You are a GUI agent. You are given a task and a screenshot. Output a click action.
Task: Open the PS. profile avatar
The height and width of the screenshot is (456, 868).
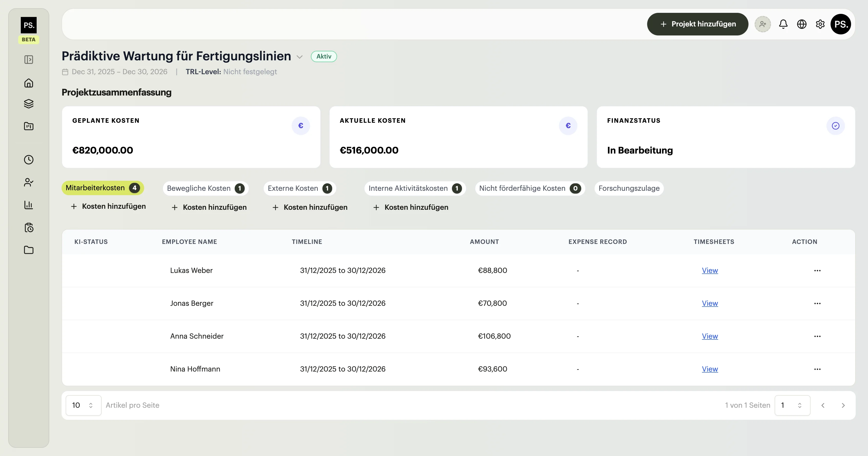pyautogui.click(x=841, y=24)
